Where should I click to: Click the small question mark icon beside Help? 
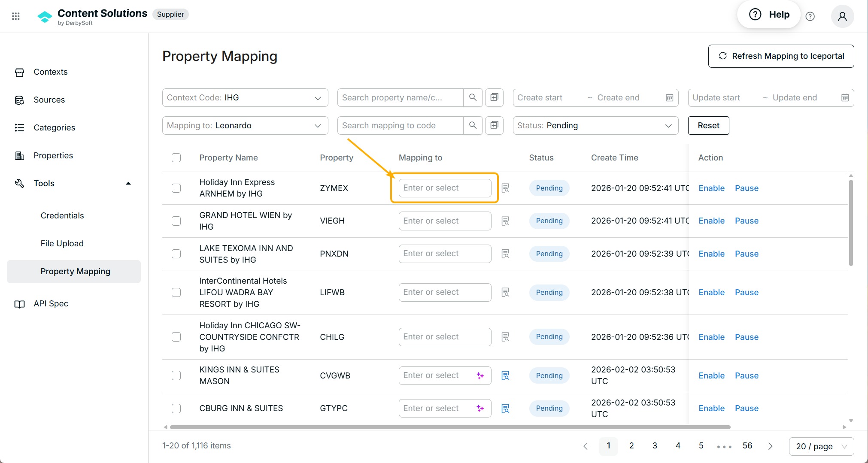coord(810,16)
